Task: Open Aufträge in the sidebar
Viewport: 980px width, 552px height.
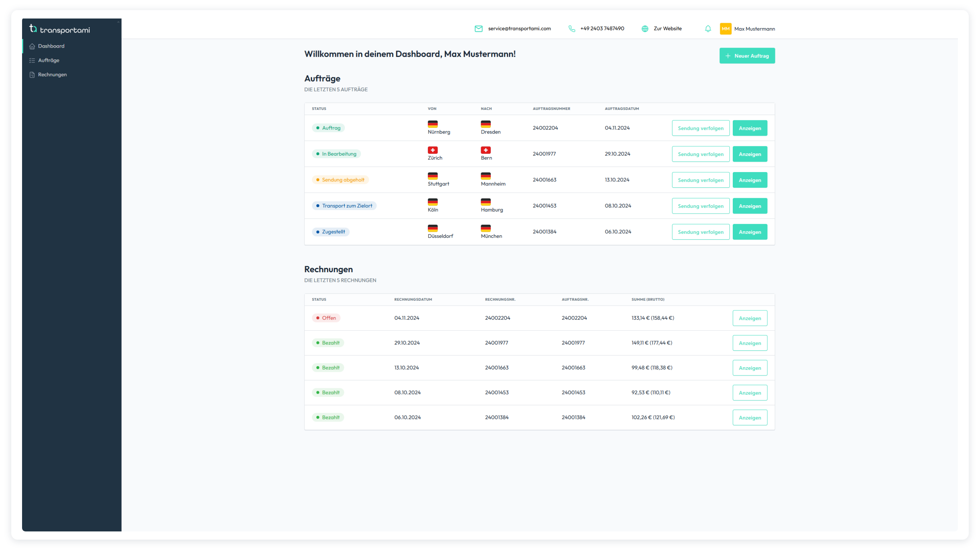Action: click(x=49, y=61)
